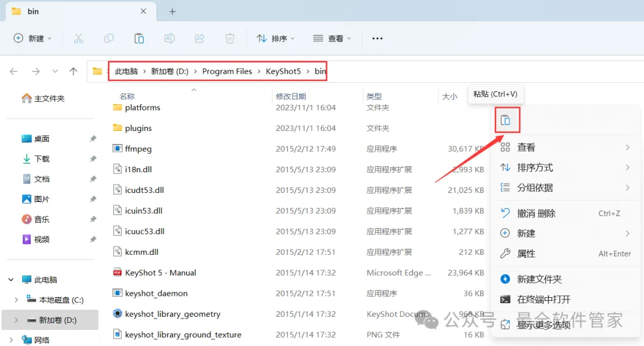644x346 pixels.
Task: Open recent locations dropdown chevron
Action: 55,71
